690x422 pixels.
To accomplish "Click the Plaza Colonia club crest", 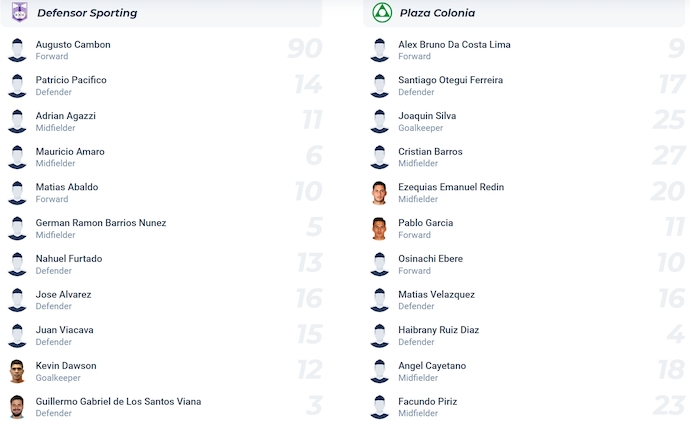I will [x=380, y=12].
